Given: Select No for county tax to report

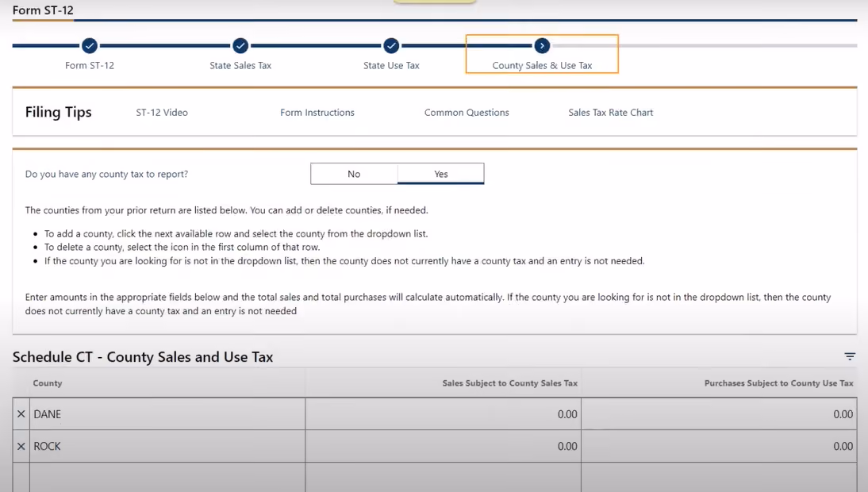Looking at the screenshot, I should click(x=354, y=174).
